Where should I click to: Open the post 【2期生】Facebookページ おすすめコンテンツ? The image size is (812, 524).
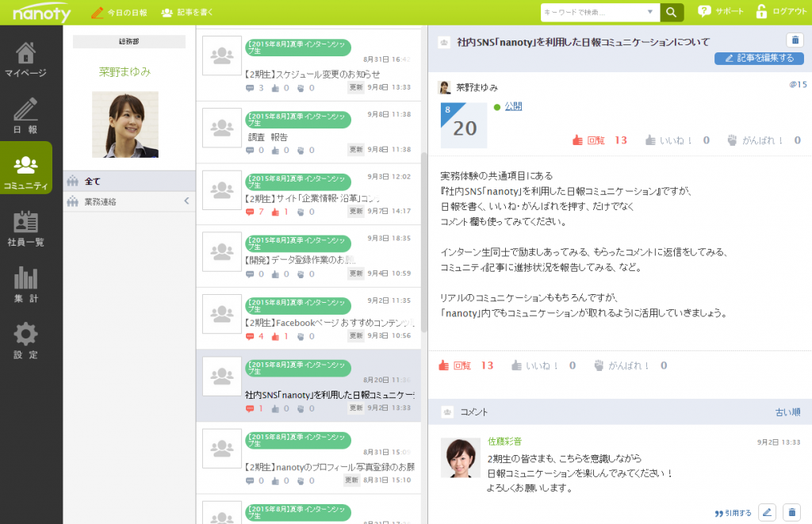[329, 323]
